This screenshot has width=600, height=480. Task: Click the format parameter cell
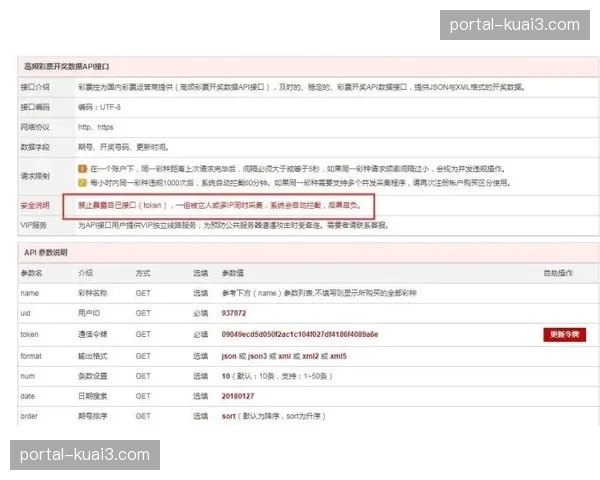[x=31, y=356]
